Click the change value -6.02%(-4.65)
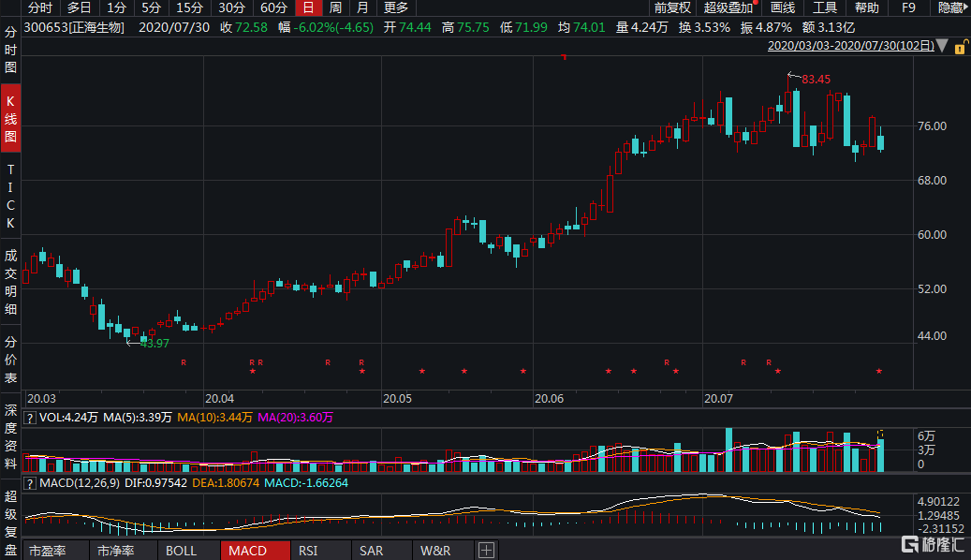 coord(333,28)
